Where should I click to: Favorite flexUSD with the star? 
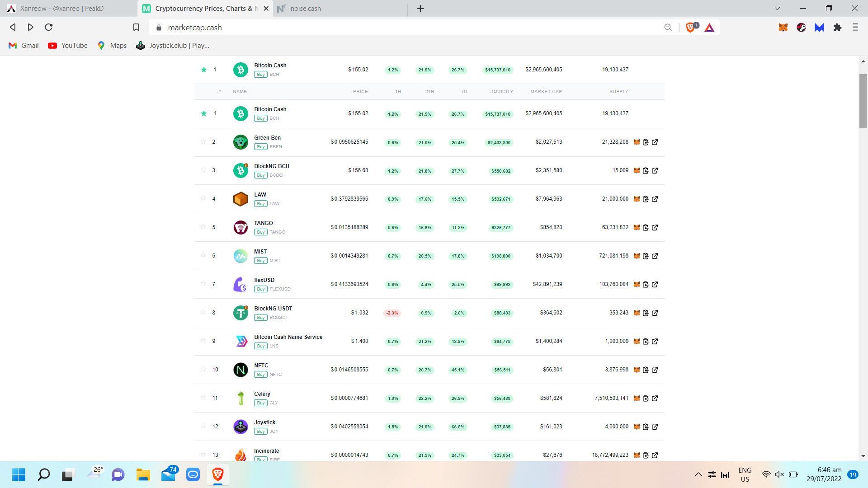pos(203,284)
